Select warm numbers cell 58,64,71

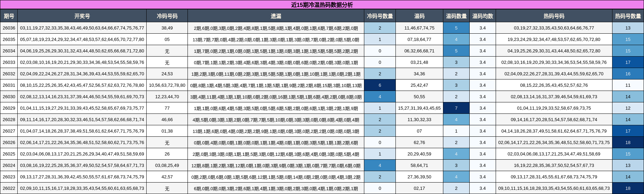coord(419,166)
